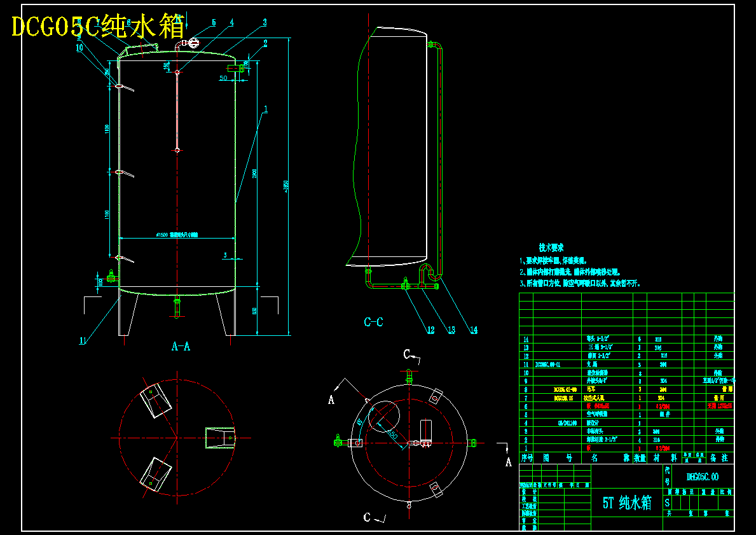Click the 45° angle dimension in plan view
The image size is (756, 535).
(x=359, y=422)
